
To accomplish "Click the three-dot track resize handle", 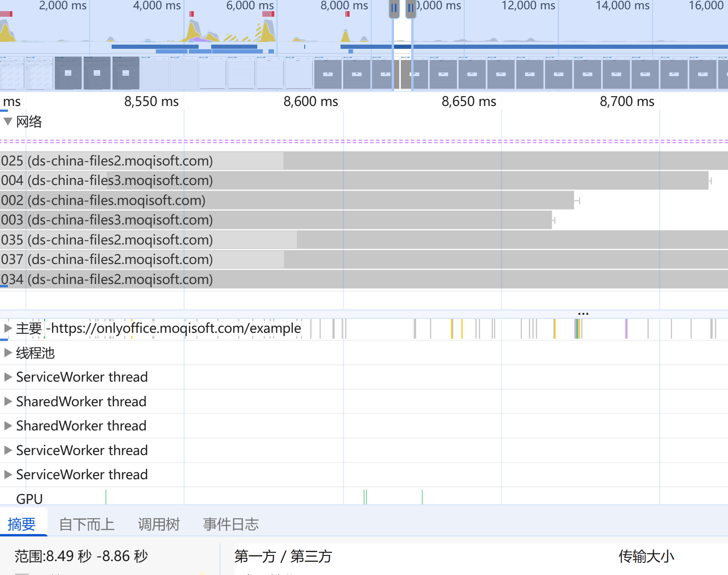I will pos(583,314).
